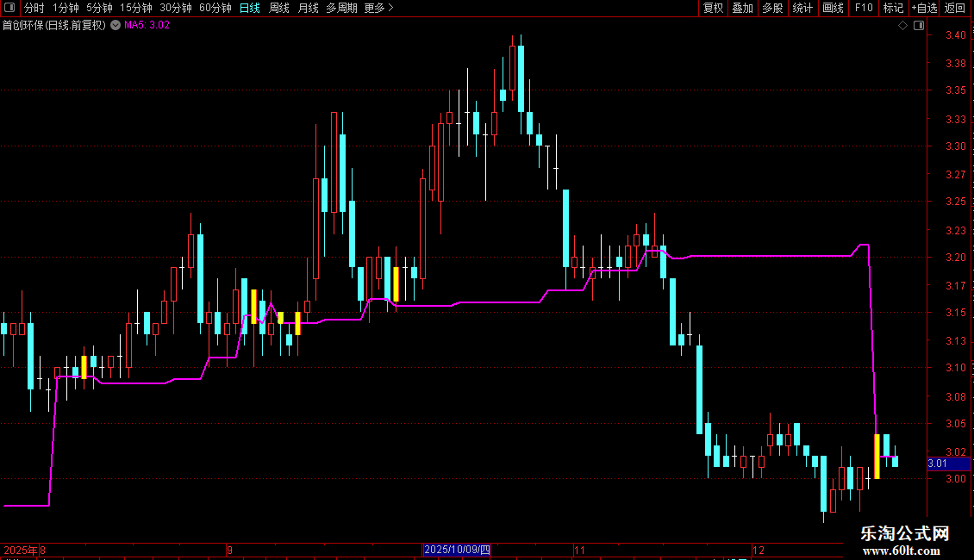The image size is (974, 560).
Task: Select the 日线 daily chart tab
Action: tap(250, 8)
